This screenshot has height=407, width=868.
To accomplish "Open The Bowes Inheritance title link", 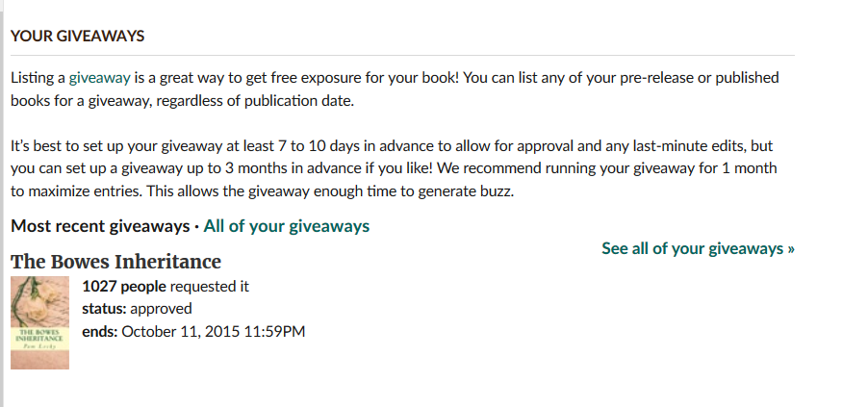I will [x=115, y=262].
